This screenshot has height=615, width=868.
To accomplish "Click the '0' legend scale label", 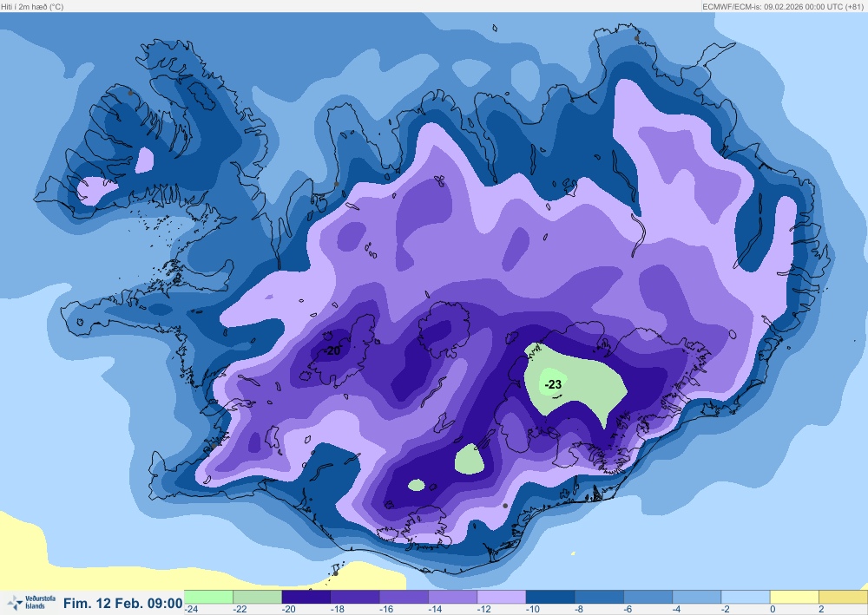I will point(773,609).
